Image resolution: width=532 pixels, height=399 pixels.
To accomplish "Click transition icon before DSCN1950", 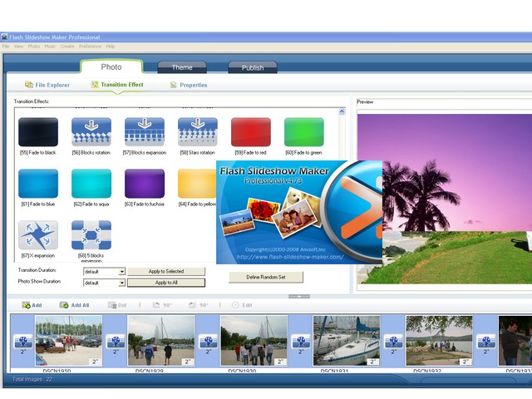I will pyautogui.click(x=22, y=342).
